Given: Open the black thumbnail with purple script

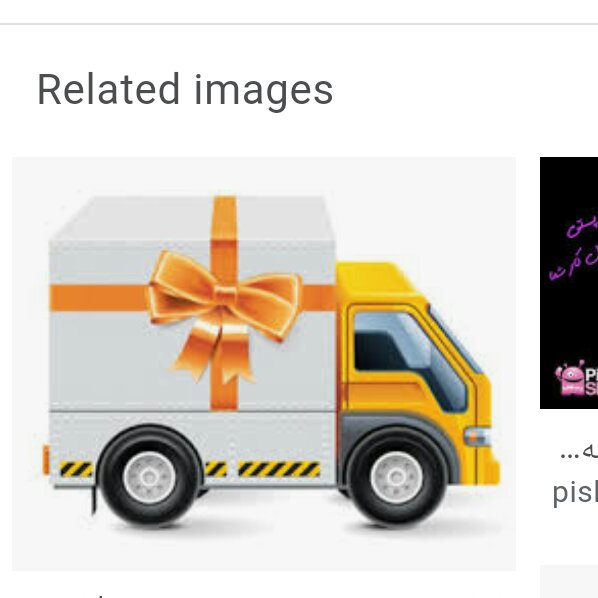Looking at the screenshot, I should click(x=569, y=283).
